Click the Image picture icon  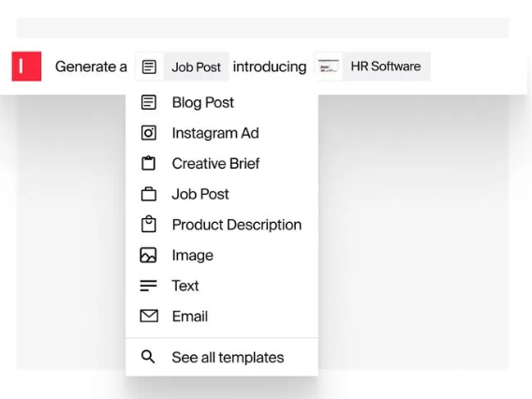[x=149, y=255]
